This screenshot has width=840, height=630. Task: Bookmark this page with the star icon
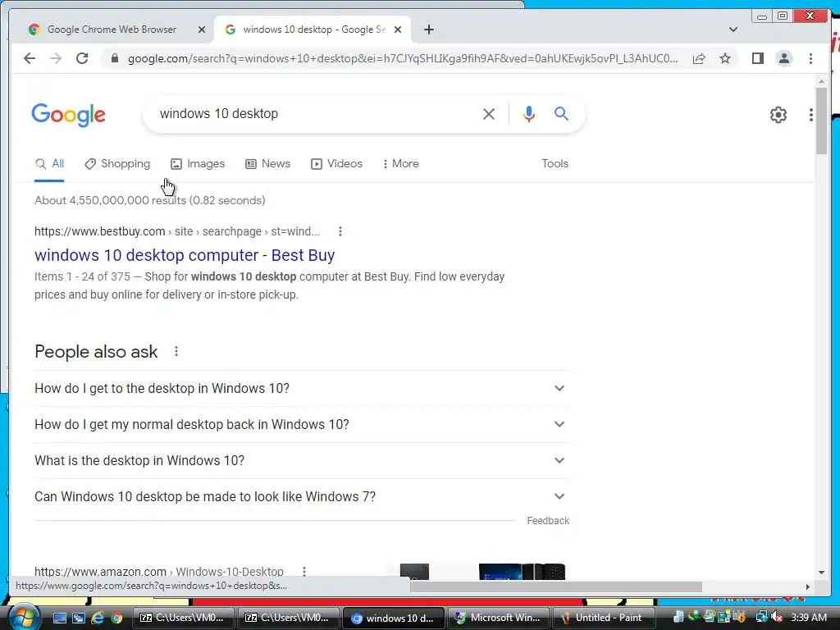tap(725, 58)
